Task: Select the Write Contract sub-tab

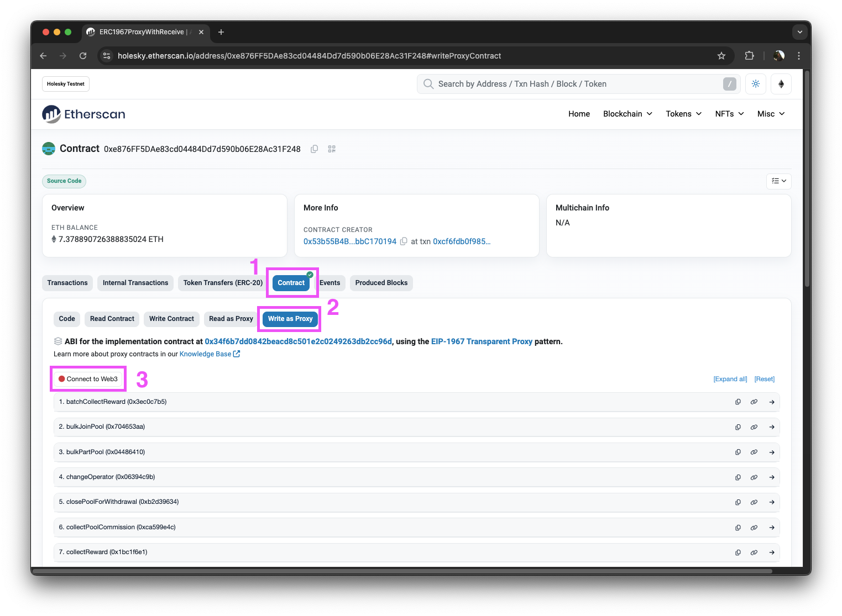Action: 171,319
